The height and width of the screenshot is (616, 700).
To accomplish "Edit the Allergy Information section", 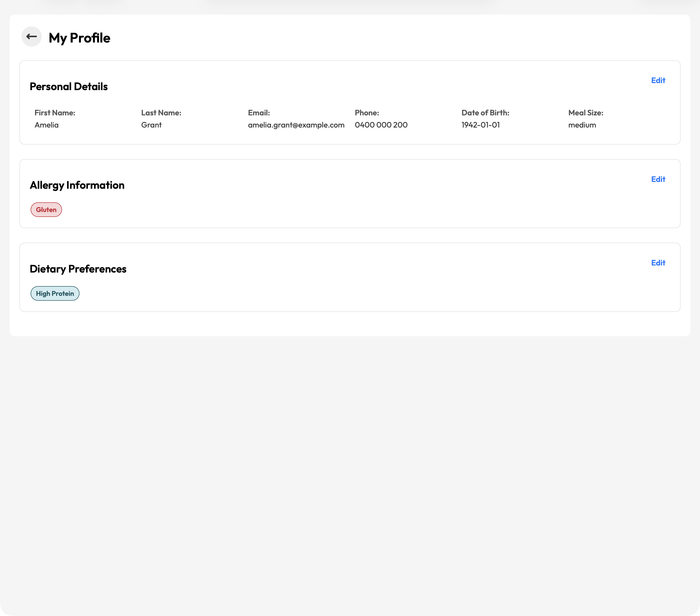I will click(x=658, y=179).
